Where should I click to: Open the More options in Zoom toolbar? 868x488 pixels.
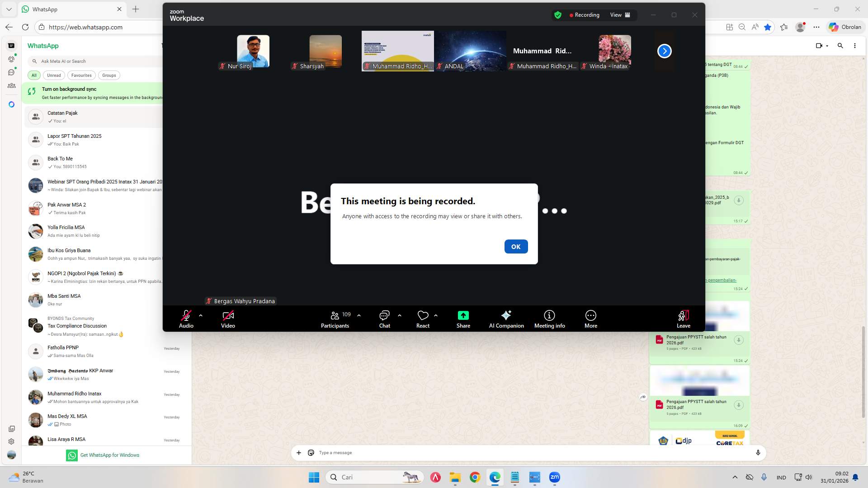click(x=590, y=319)
